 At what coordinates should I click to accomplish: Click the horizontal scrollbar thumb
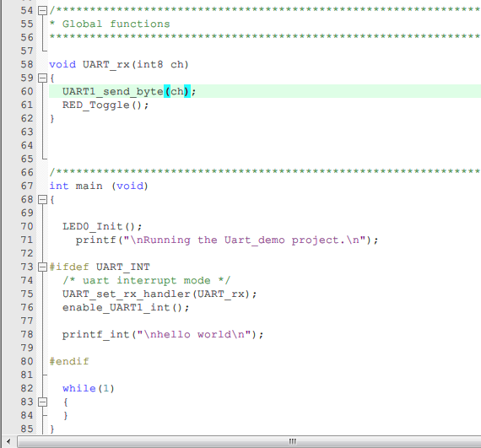point(249,441)
